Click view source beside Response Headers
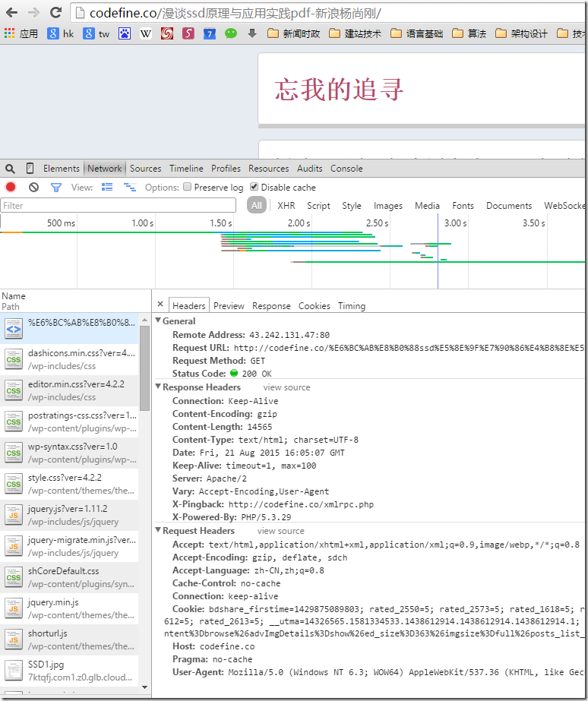 point(286,387)
